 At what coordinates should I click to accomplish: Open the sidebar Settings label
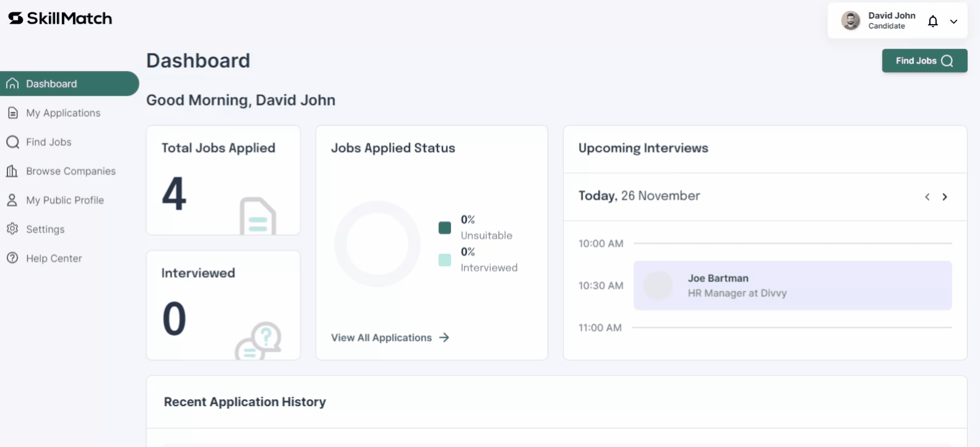(x=45, y=229)
